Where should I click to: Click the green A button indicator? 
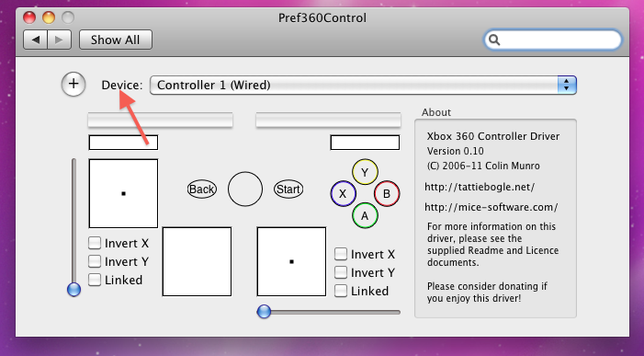pyautogui.click(x=365, y=215)
